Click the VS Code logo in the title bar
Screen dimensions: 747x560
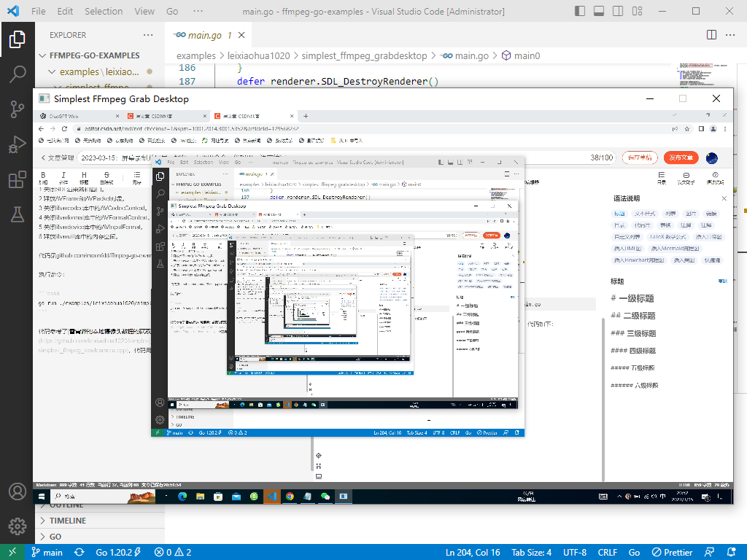click(13, 11)
